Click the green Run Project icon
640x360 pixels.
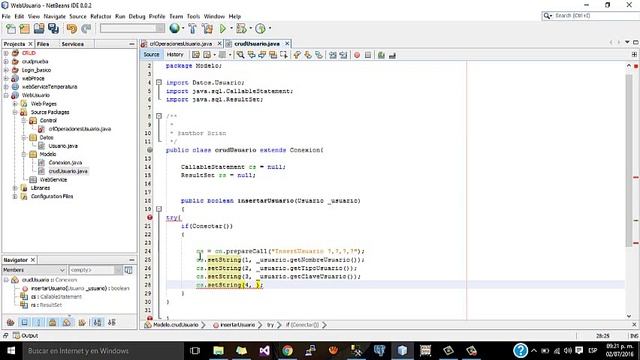222,29
